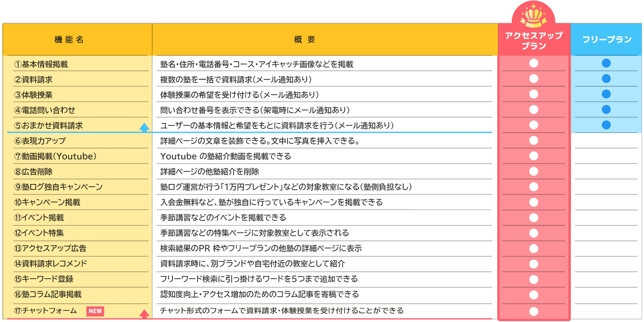Click the description starting ユーザーの基本情報と希望

277,126
